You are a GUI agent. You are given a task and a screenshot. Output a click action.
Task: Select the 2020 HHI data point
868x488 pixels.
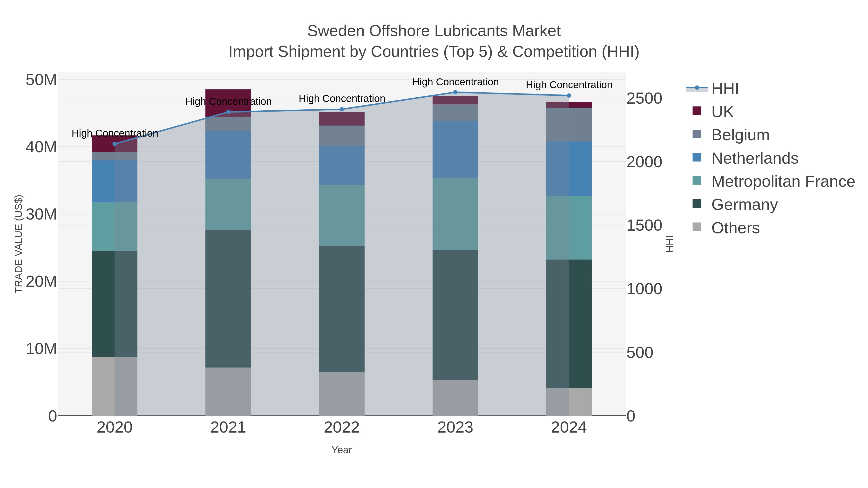(x=115, y=144)
